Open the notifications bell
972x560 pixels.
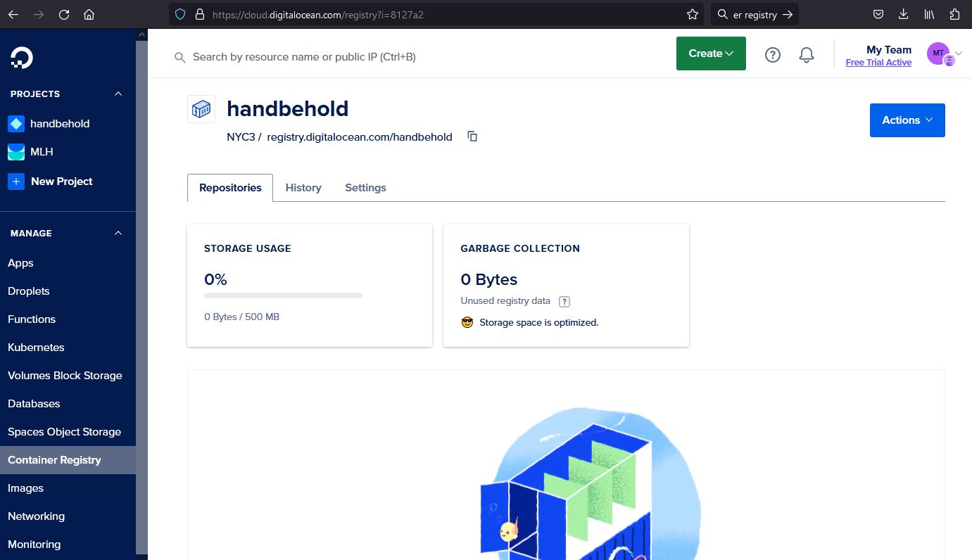click(x=807, y=55)
